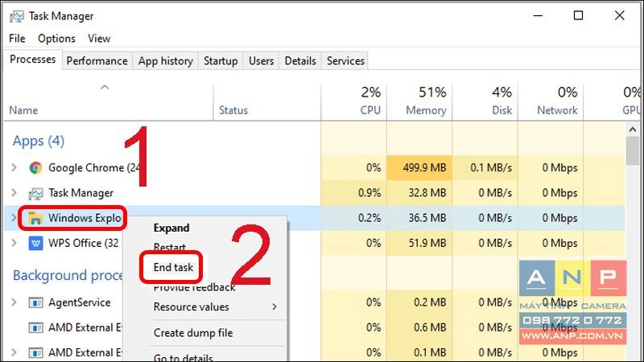Switch to the App history tab

pyautogui.click(x=166, y=61)
